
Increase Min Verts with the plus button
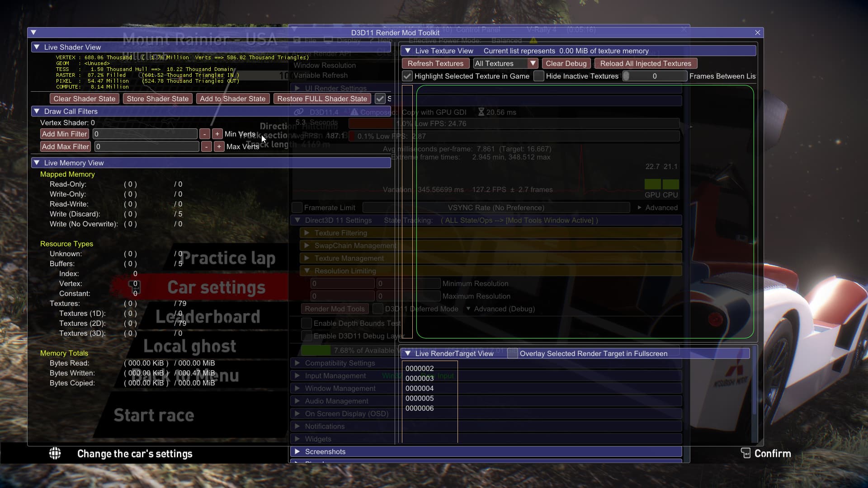(x=217, y=134)
